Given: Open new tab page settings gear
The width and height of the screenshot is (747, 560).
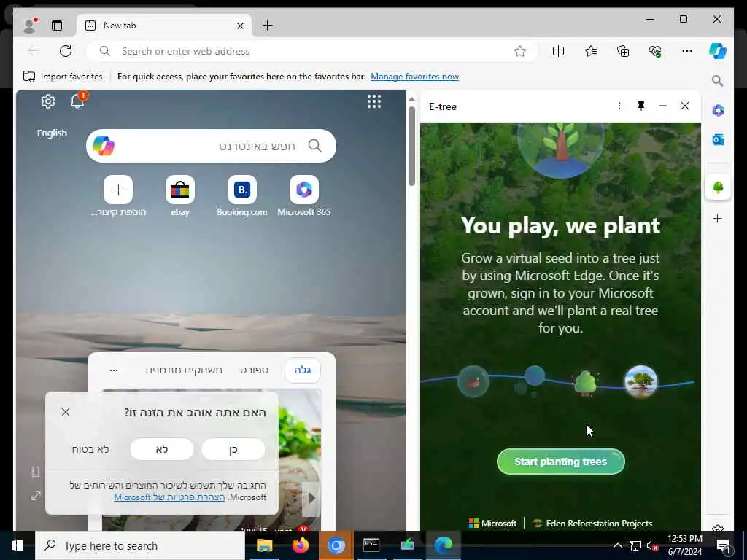Looking at the screenshot, I should point(47,101).
